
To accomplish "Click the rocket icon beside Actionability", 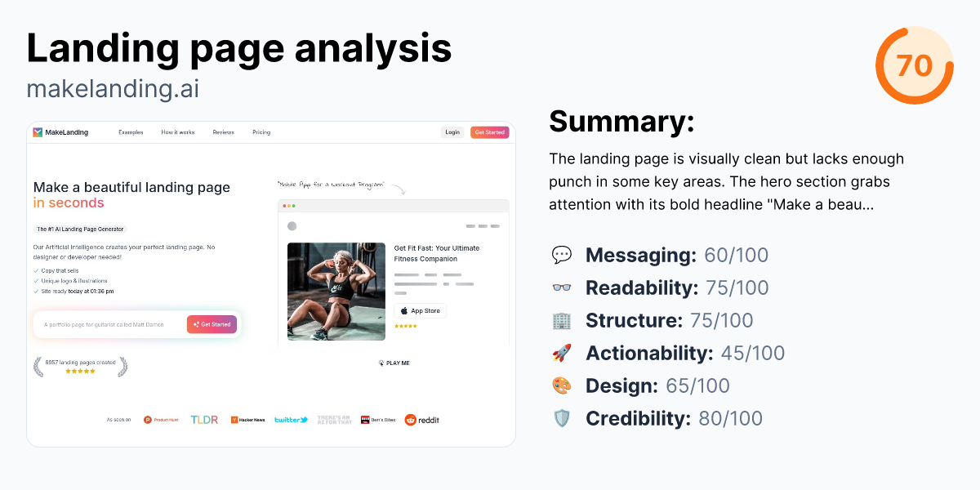I will [x=562, y=353].
